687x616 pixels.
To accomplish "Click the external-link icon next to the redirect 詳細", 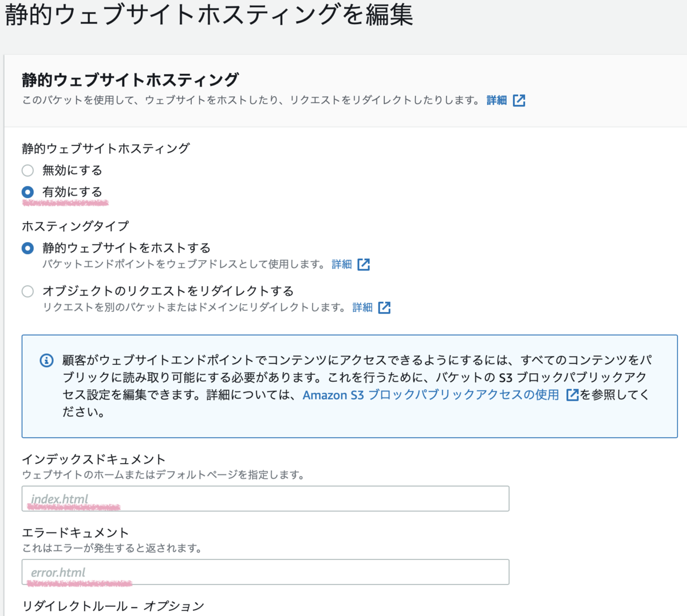I will pyautogui.click(x=385, y=307).
